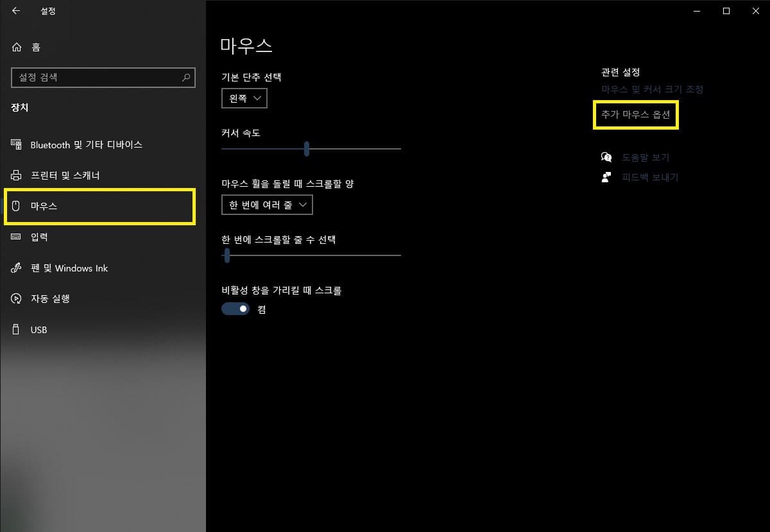Click the Bluetooth 및 기타 디바이스 icon
Viewport: 770px width, 532px height.
(18, 144)
